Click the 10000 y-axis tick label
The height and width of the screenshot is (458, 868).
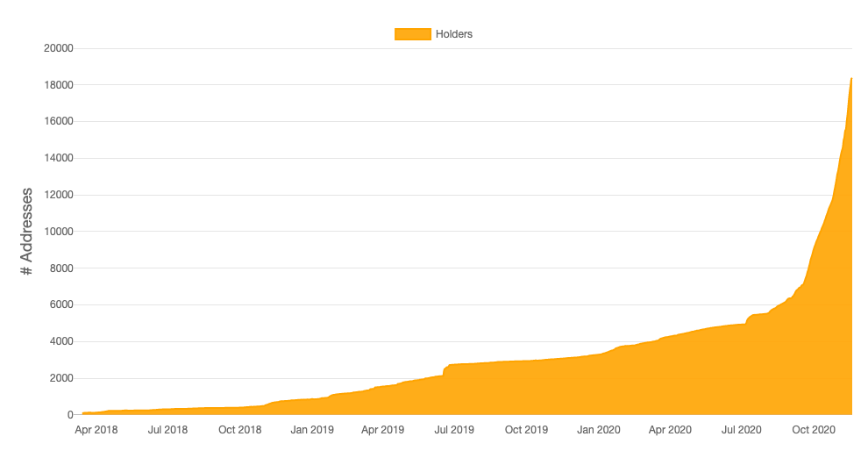click(x=59, y=232)
